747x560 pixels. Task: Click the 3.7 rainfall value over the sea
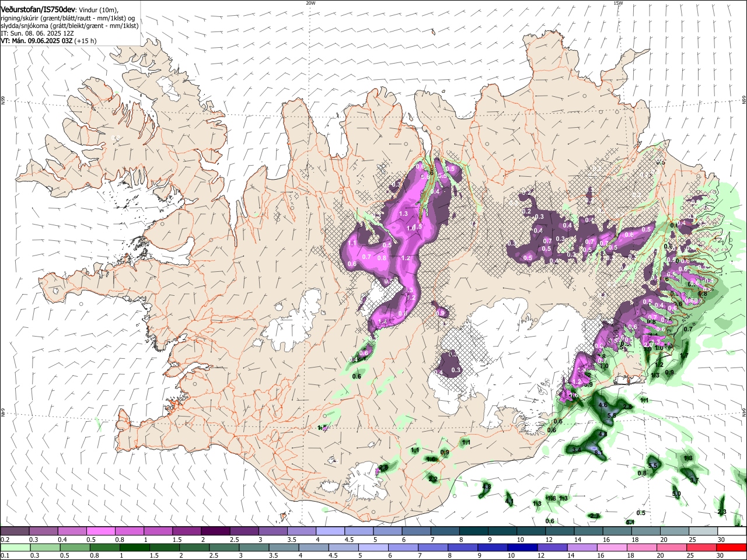694,480
